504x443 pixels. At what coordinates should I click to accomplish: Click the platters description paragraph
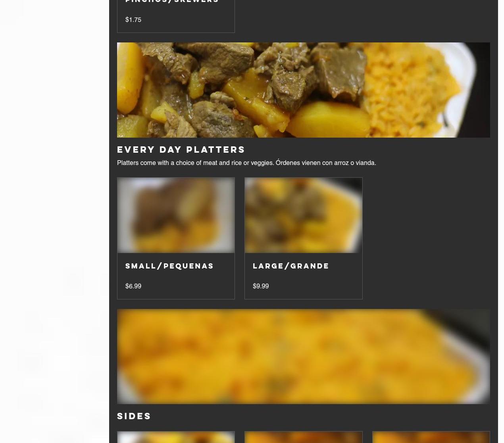[246, 163]
